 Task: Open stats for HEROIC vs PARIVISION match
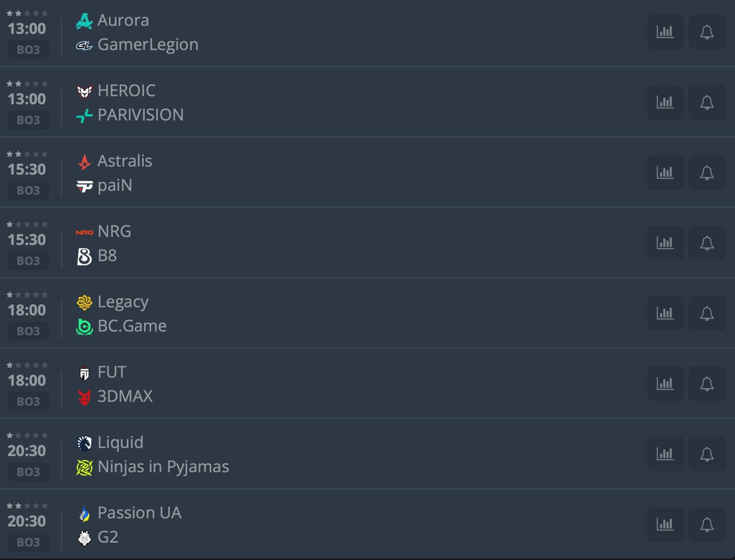coord(665,103)
